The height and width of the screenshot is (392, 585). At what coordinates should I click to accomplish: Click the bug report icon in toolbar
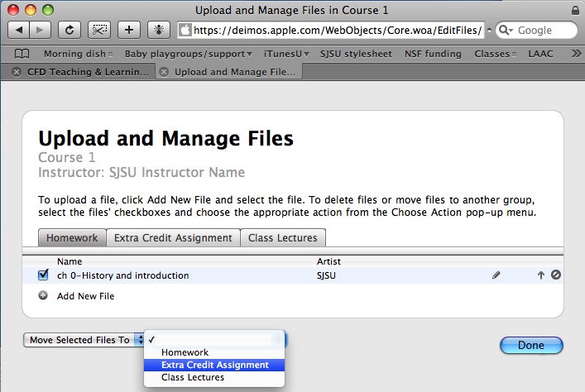[157, 30]
